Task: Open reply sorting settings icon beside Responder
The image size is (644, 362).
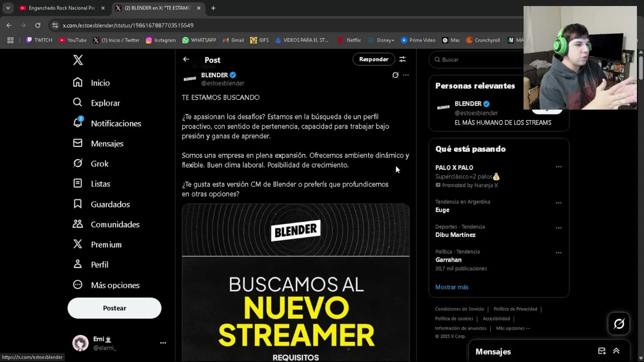Action: point(403,59)
